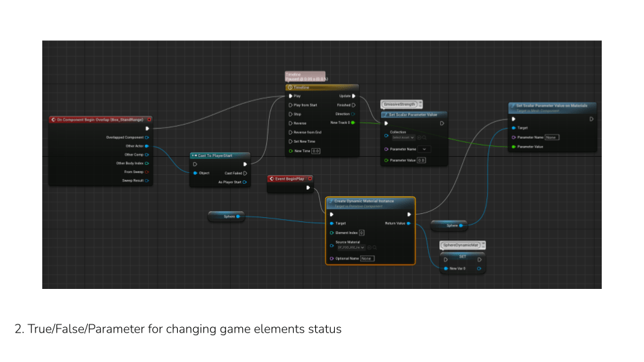Click the Sphere variable node near BeginPlay
Image resolution: width=644 pixels, height=362 pixels.
point(225,217)
